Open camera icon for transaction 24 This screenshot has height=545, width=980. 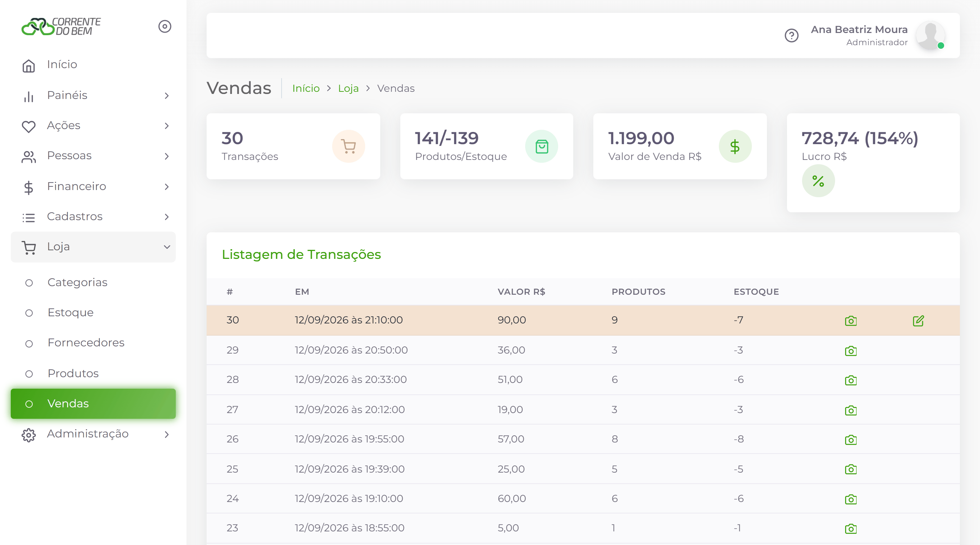tap(851, 499)
